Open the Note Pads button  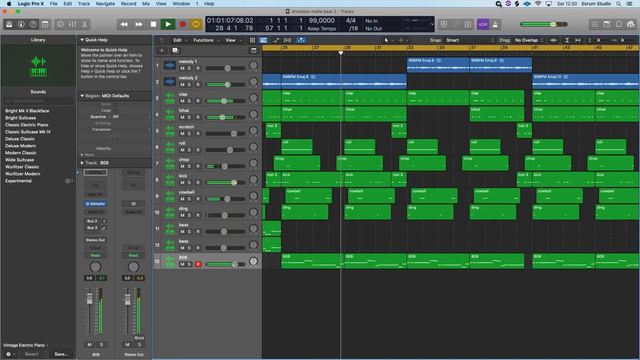tap(607, 24)
